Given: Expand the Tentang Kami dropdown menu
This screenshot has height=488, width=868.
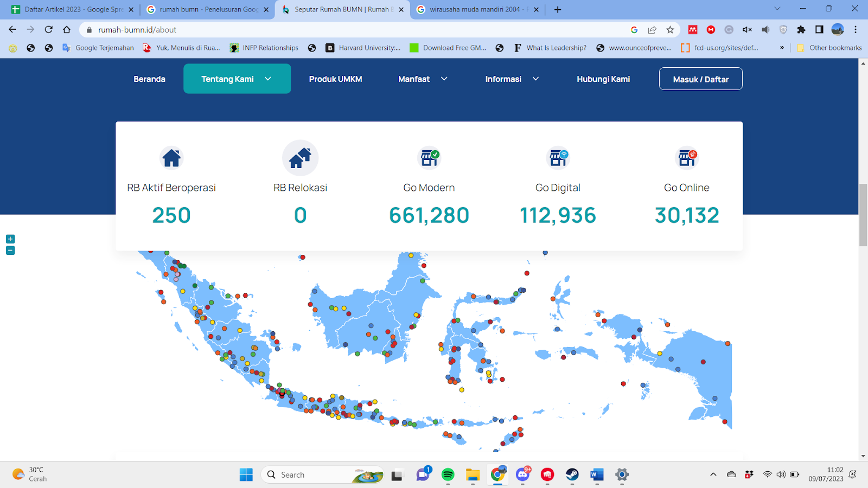Looking at the screenshot, I should [237, 79].
